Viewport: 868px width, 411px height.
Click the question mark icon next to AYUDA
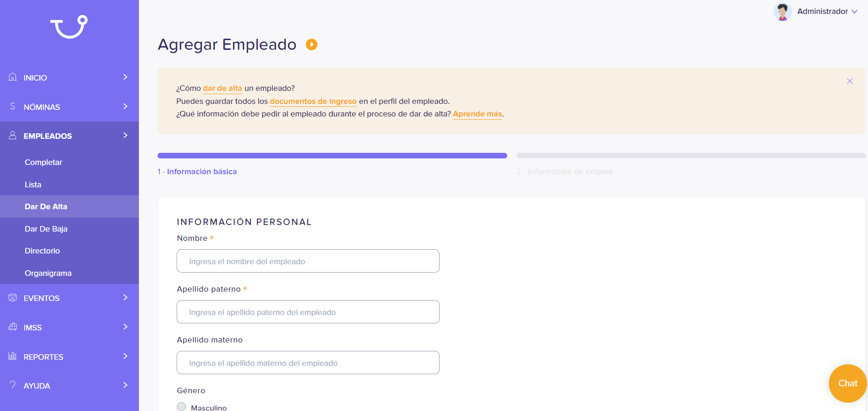13,385
